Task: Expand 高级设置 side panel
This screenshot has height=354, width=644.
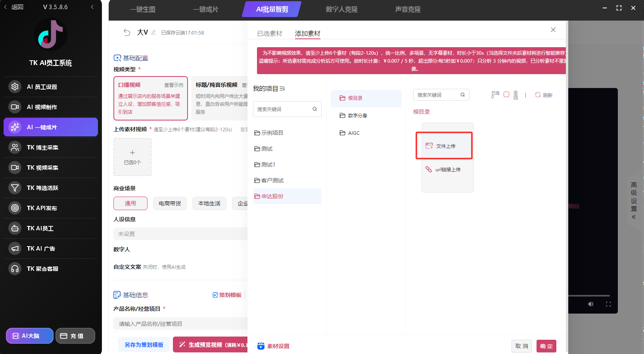Action: 634,201
